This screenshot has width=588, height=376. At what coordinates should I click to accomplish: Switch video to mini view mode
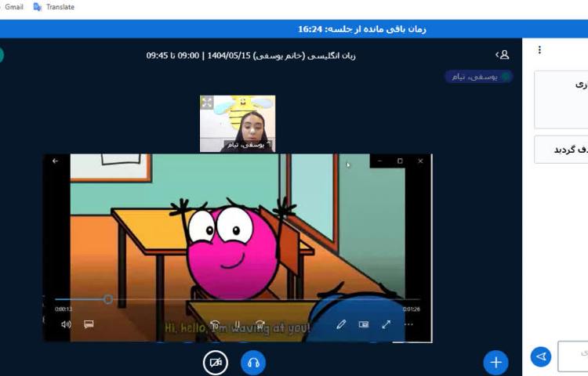coord(363,324)
